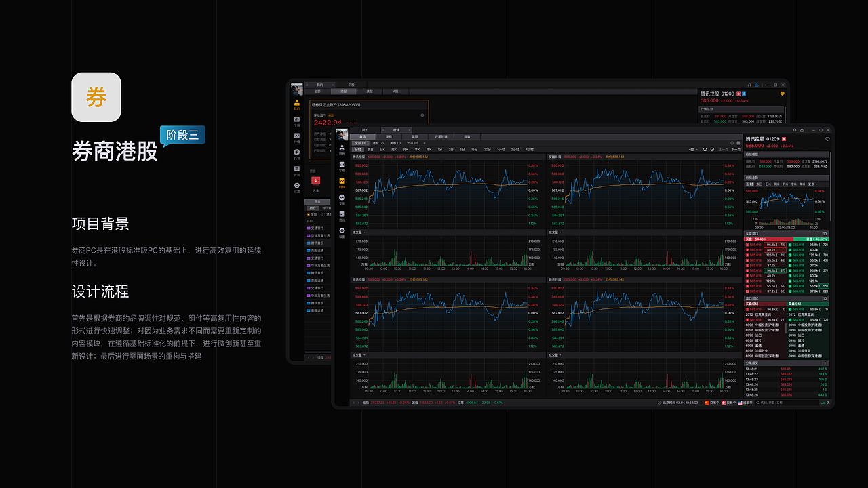Switch to the 沪深股通 tab
868x488 pixels.
[x=441, y=136]
